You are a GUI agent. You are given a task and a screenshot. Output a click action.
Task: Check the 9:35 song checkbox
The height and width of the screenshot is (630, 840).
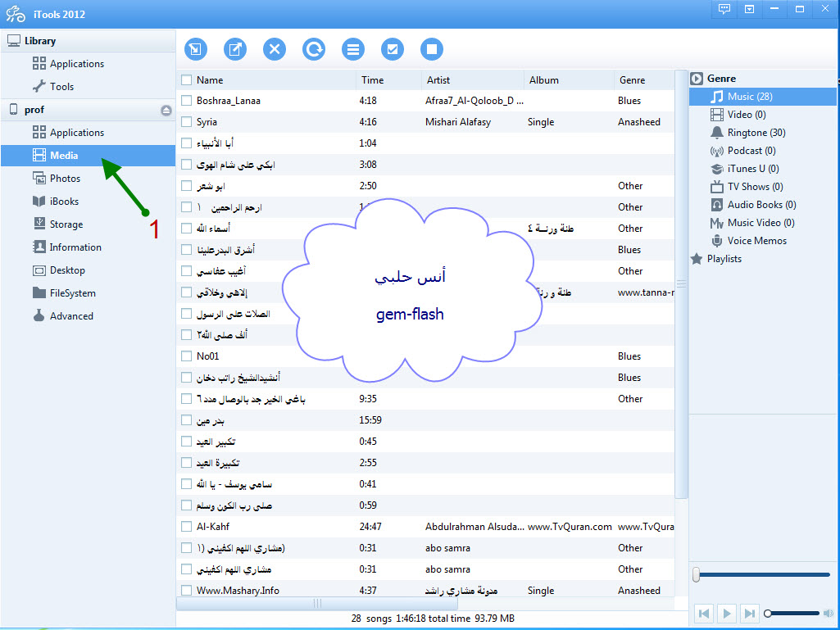tap(186, 399)
